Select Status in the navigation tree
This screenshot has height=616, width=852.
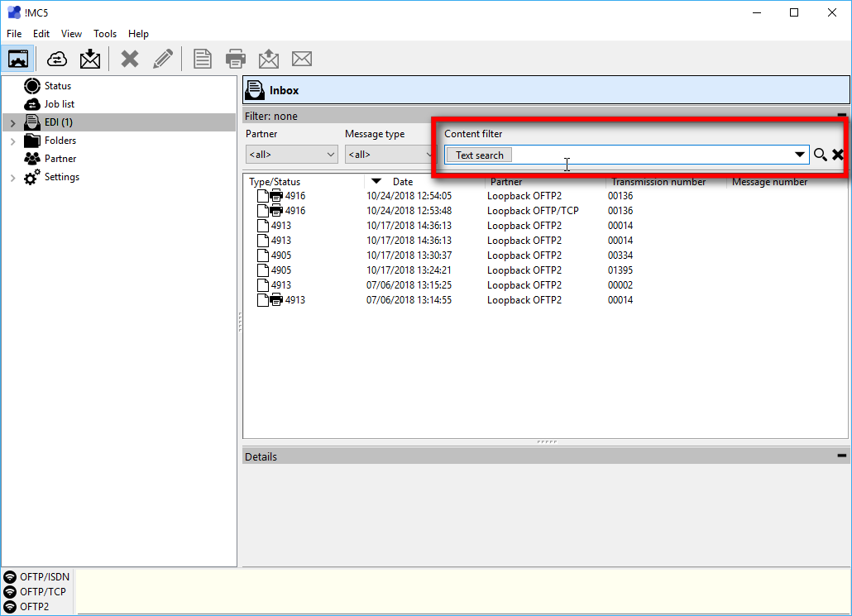pyautogui.click(x=58, y=86)
